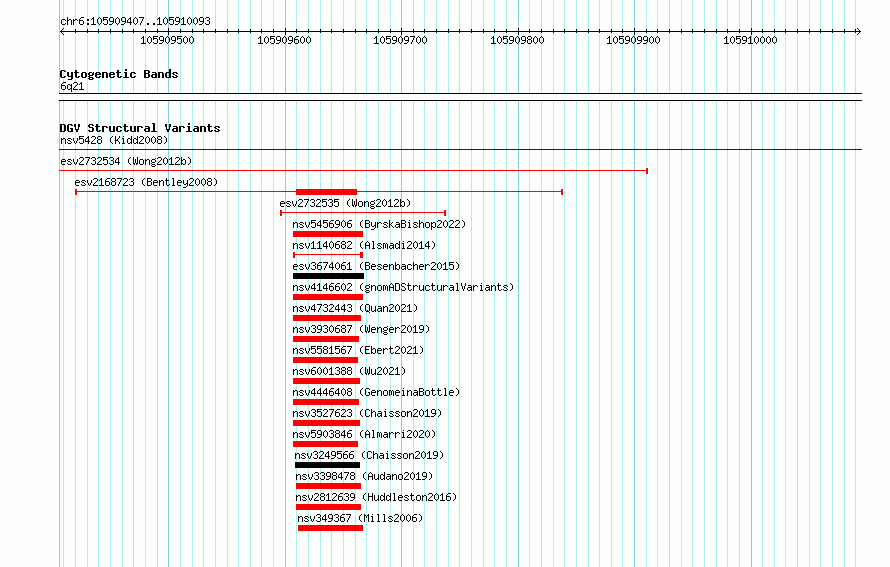Image resolution: width=890 pixels, height=567 pixels.
Task: Click the Cytogenetic Bands track title
Action: 119,74
